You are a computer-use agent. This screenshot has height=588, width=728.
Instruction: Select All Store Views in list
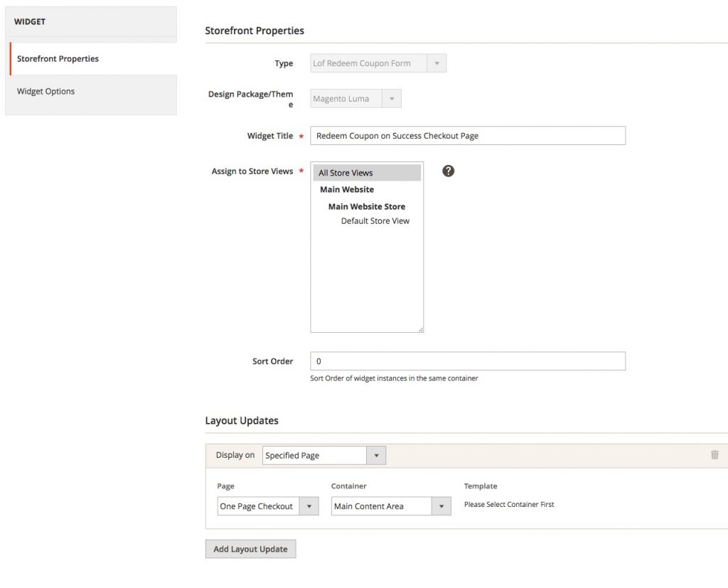(367, 173)
